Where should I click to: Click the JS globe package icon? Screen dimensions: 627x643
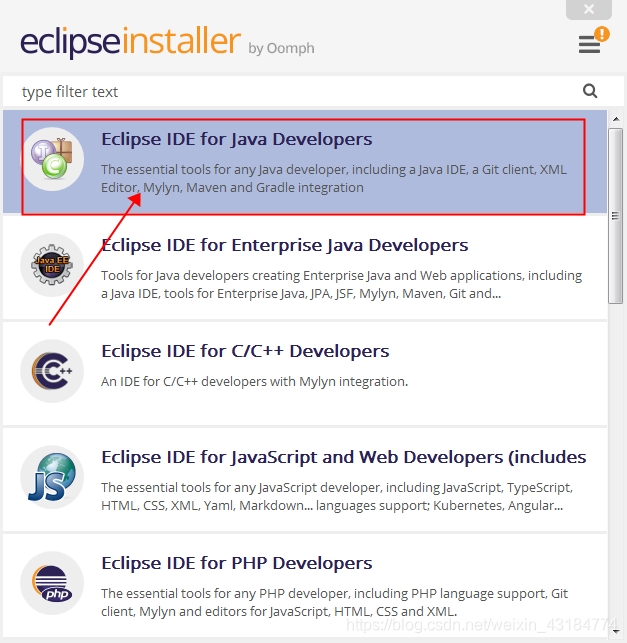point(52,477)
